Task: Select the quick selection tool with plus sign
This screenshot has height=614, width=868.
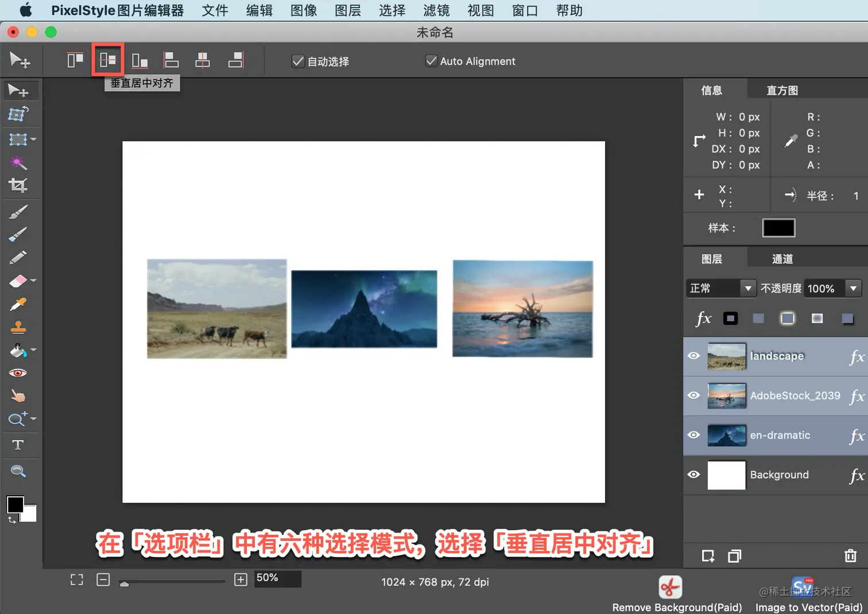Action: [17, 419]
